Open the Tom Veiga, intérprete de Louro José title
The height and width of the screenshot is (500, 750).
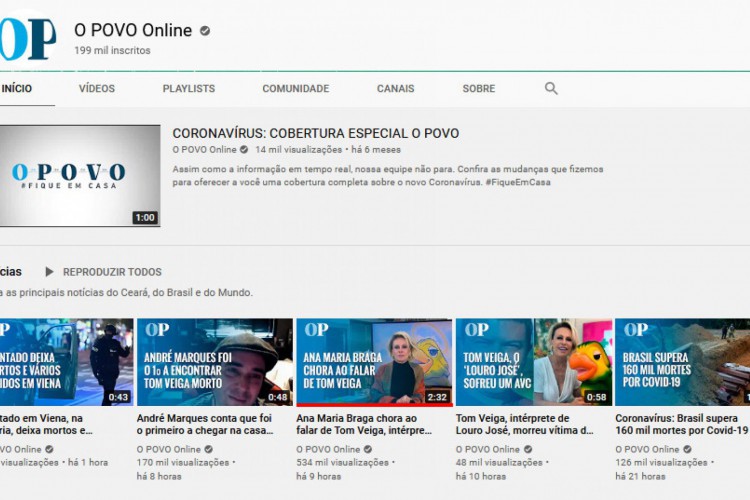(x=525, y=424)
